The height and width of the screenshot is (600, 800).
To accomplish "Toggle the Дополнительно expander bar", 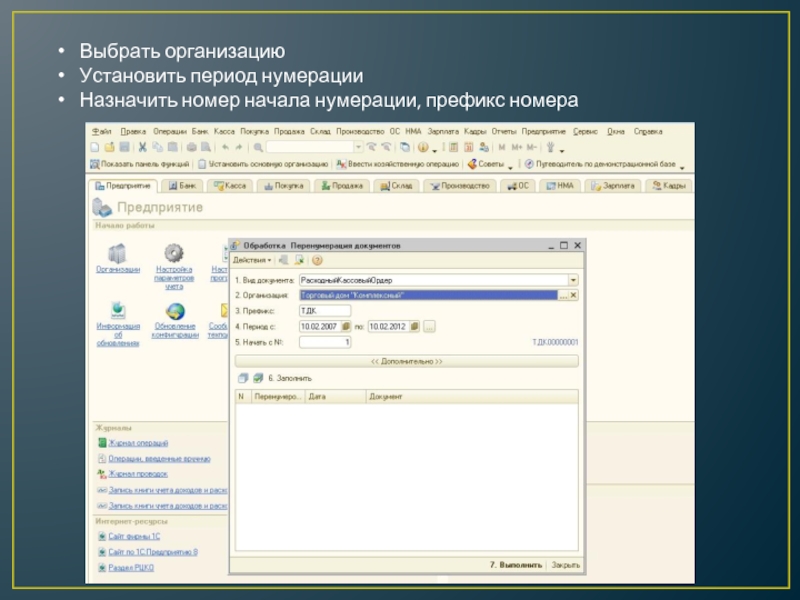I will tap(407, 361).
